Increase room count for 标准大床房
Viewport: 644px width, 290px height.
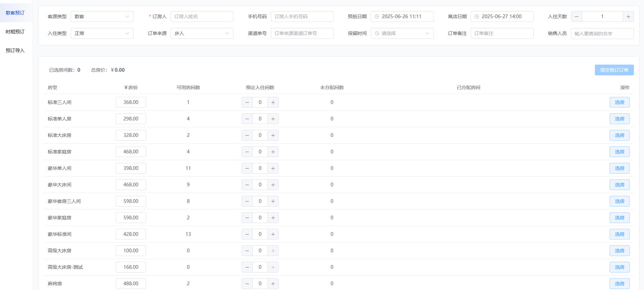point(273,135)
